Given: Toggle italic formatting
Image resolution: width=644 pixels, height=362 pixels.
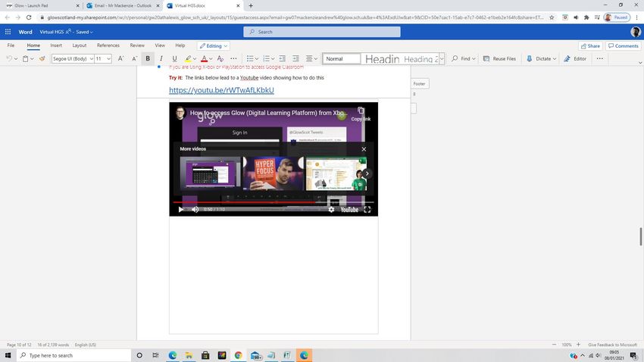Looking at the screenshot, I should coord(161,58).
